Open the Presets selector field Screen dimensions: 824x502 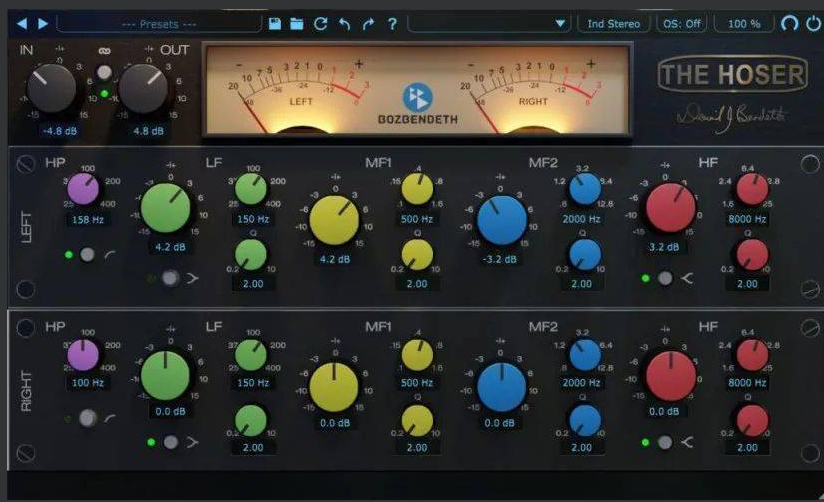(159, 24)
